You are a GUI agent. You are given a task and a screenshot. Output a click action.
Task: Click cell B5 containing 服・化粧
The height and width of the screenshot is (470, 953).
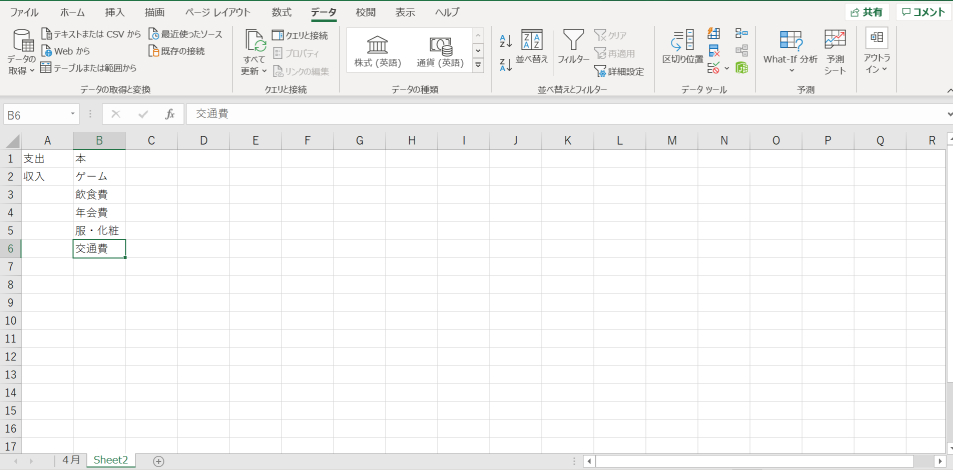point(100,230)
